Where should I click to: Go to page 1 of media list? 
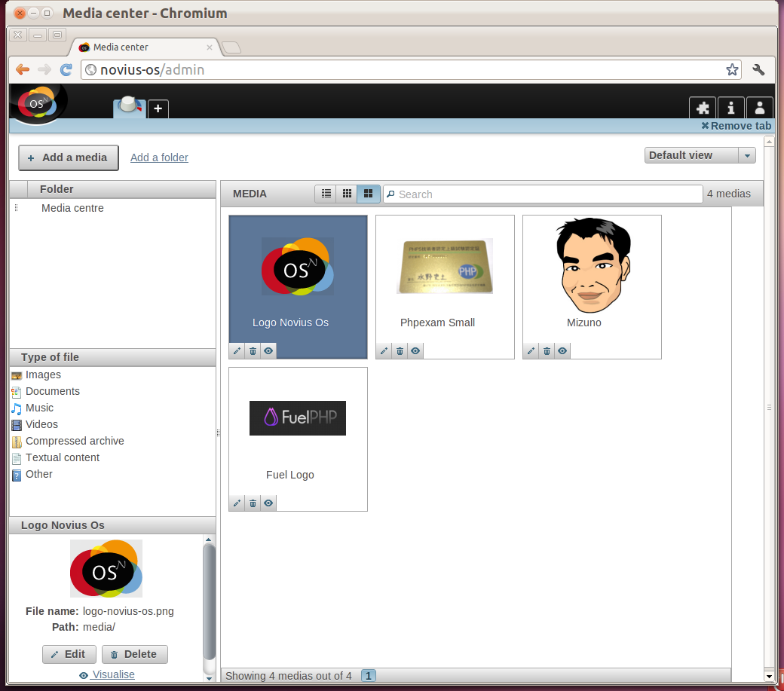pyautogui.click(x=369, y=676)
